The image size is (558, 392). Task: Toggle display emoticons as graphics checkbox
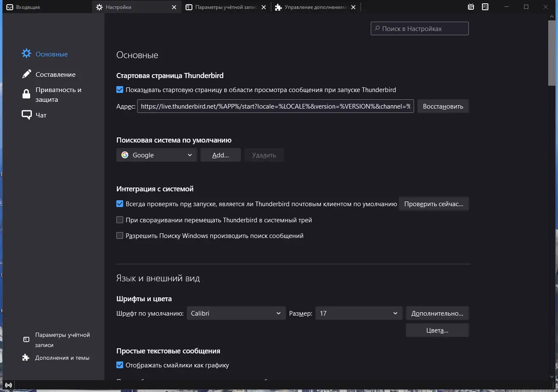[x=120, y=365]
